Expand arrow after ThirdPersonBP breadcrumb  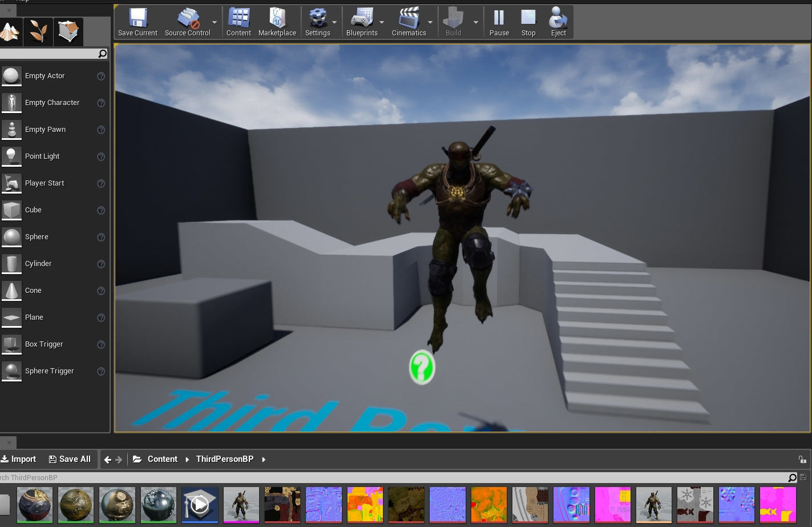[x=264, y=459]
